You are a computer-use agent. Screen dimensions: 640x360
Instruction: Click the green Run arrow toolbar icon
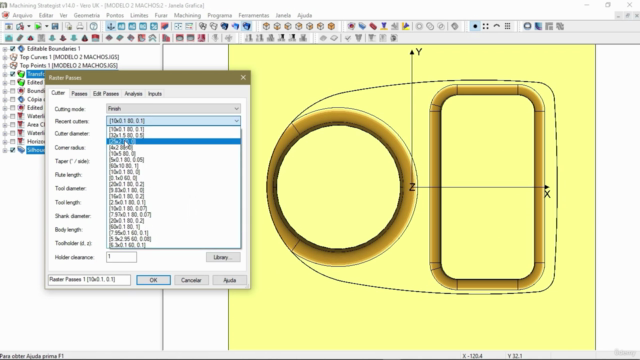tap(38, 27)
